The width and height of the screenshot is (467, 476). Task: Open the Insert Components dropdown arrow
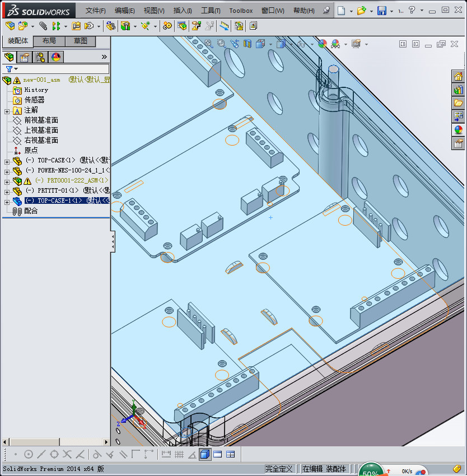coord(32,26)
